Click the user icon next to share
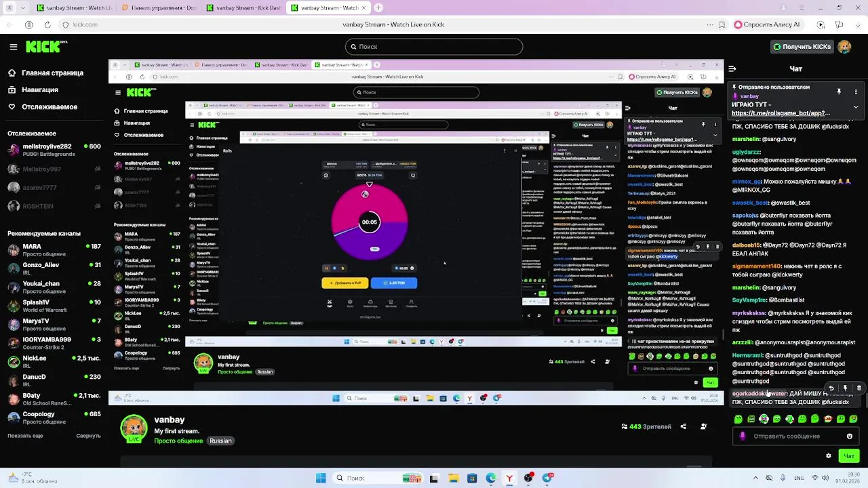868x488 pixels. pyautogui.click(x=703, y=426)
